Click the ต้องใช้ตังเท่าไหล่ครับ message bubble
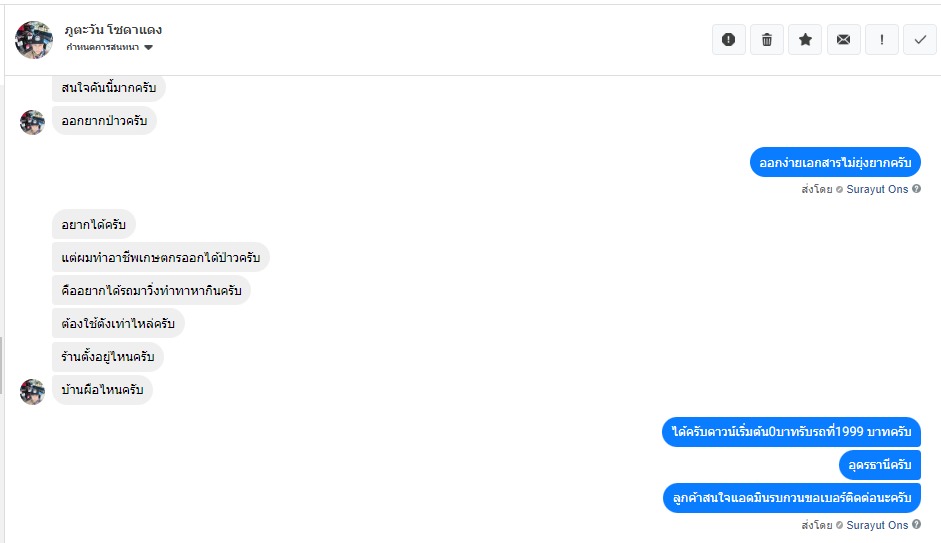941x543 pixels. [x=118, y=324]
